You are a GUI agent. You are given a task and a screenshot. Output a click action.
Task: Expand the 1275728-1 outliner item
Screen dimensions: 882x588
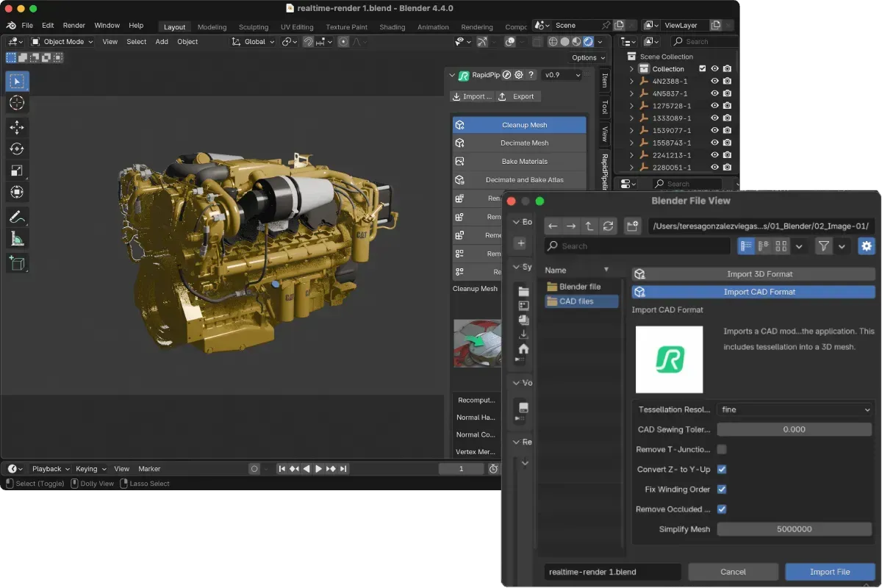631,106
